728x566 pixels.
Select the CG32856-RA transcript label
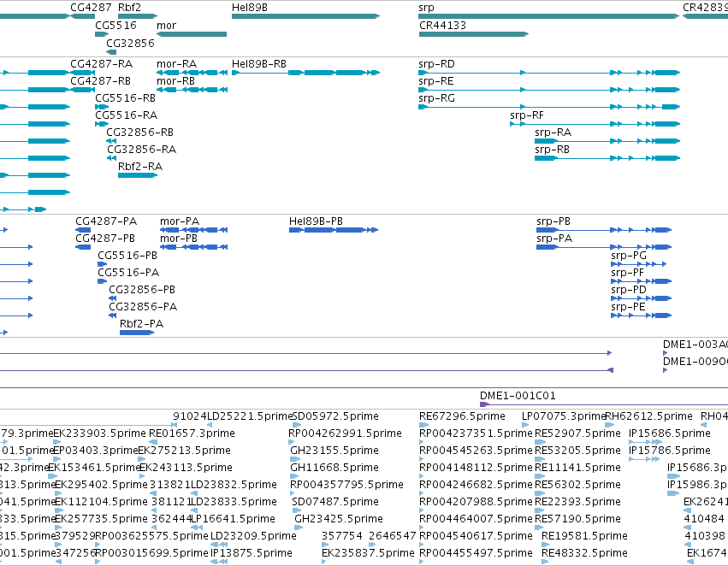142,150
